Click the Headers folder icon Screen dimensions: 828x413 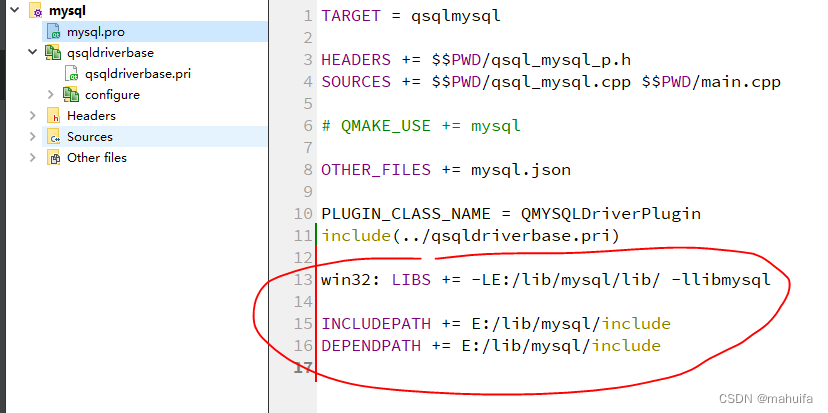point(53,116)
